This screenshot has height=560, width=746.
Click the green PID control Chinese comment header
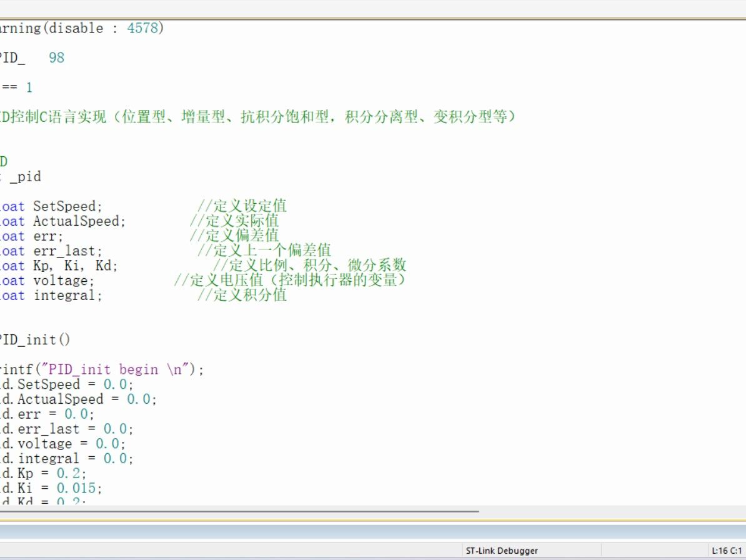[250, 116]
